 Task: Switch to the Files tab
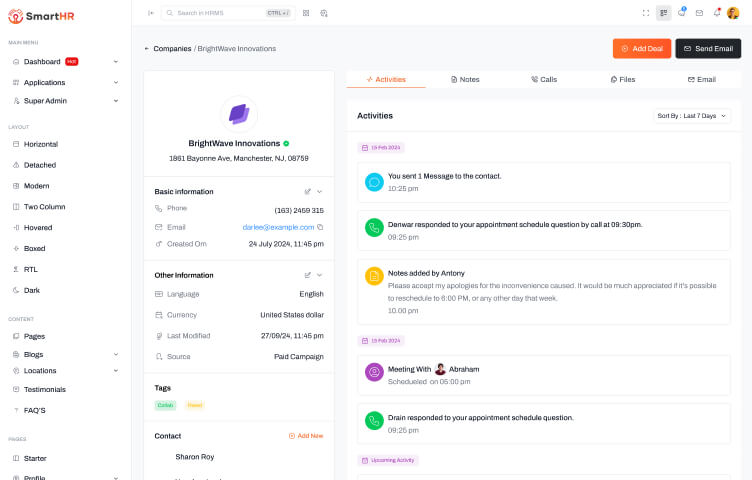point(623,80)
